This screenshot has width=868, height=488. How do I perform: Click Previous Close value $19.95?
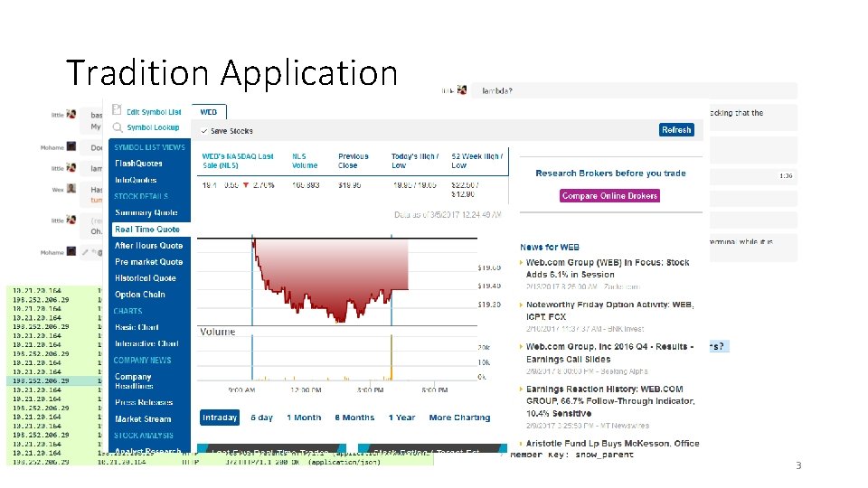tap(349, 184)
